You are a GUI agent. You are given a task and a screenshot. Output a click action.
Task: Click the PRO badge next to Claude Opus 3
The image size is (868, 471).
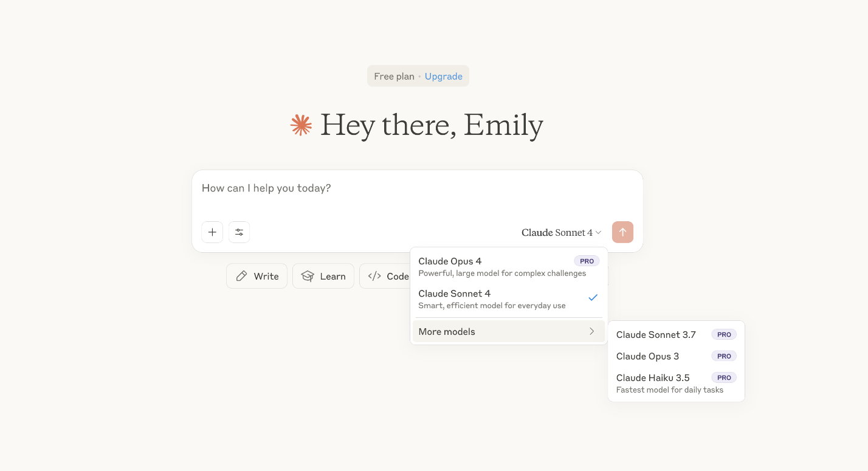[724, 356]
